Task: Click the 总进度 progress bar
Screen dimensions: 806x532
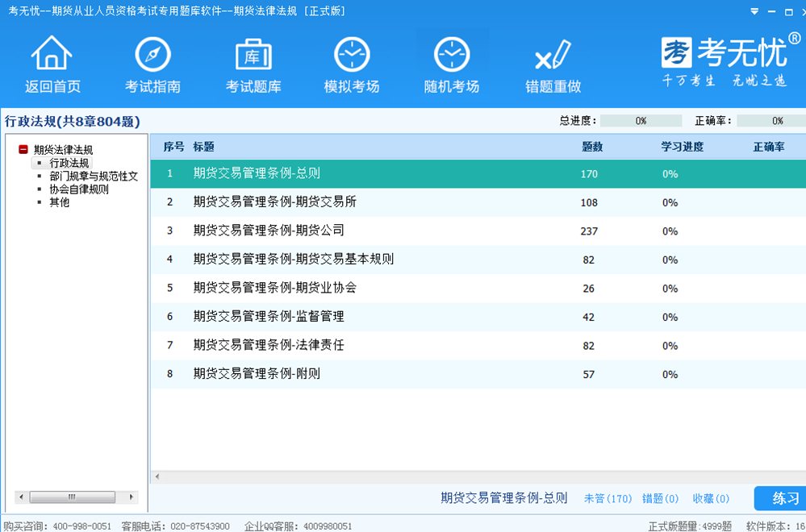Action: (x=641, y=121)
